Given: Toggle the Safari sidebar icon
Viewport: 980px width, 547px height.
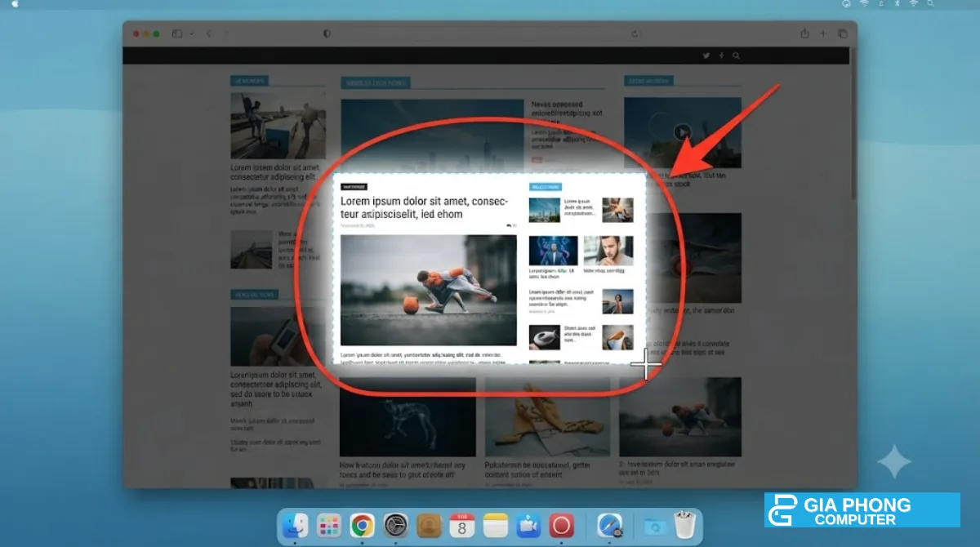Looking at the screenshot, I should (x=177, y=33).
